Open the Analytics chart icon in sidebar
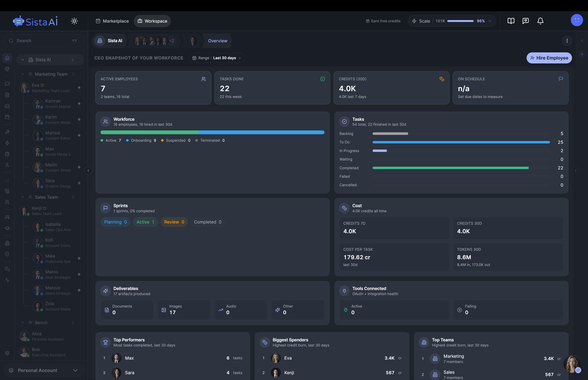Viewport: 588px width, 380px height. (x=7, y=180)
